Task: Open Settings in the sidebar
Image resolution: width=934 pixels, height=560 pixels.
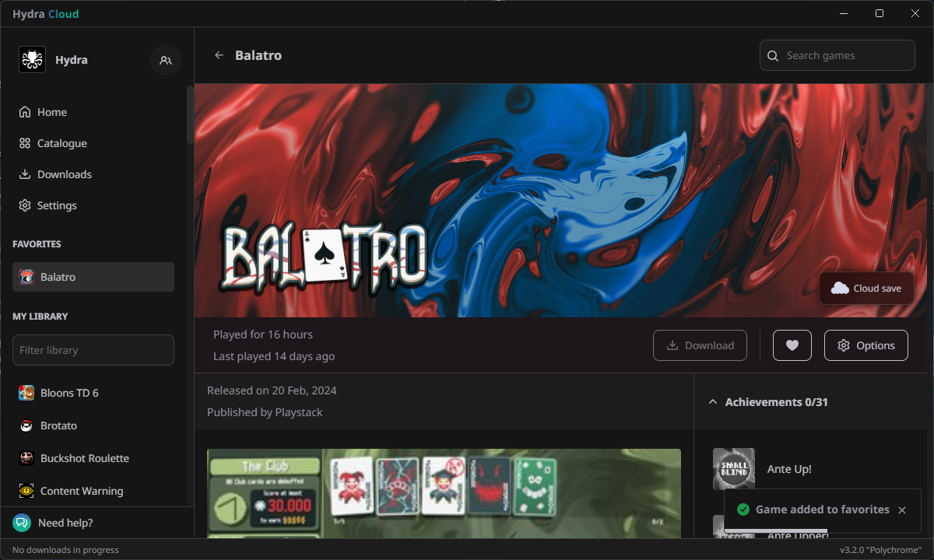Action: pyautogui.click(x=93, y=205)
